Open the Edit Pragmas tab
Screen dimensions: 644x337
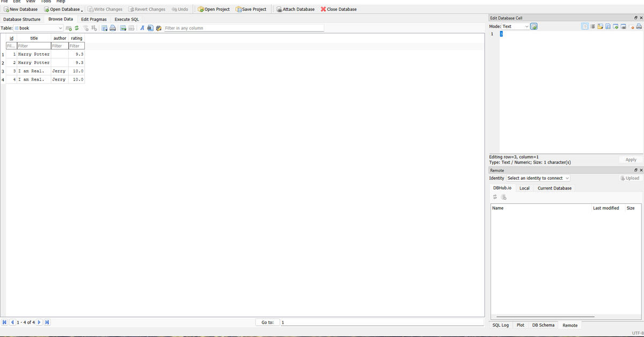94,19
